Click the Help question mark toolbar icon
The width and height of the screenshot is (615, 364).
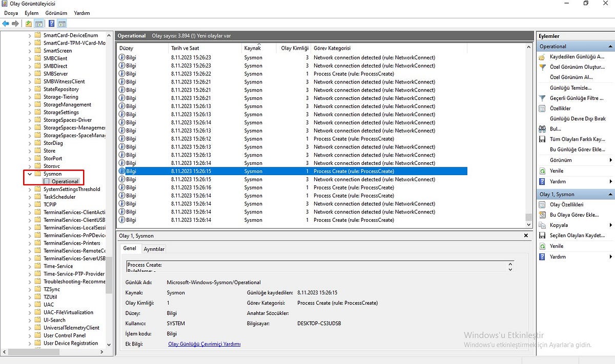(51, 23)
